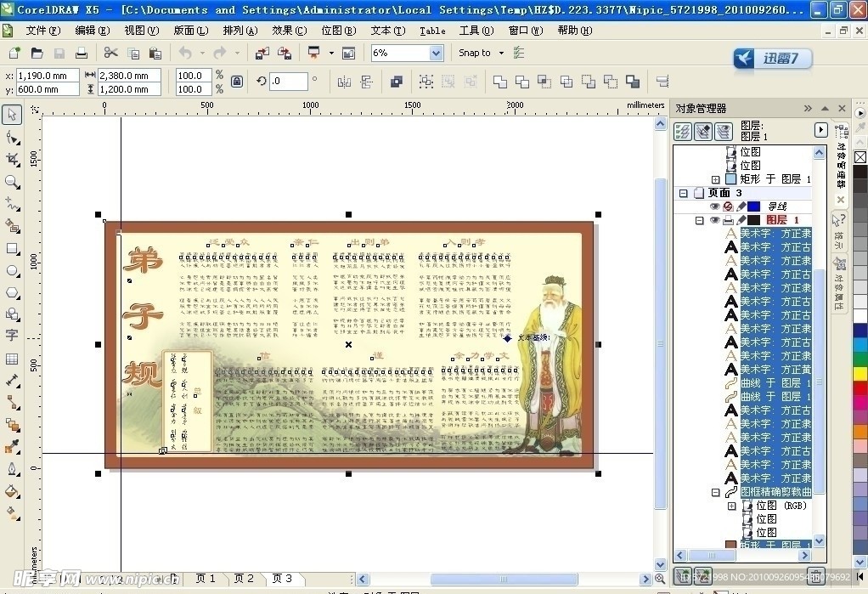Click the Scissors cut icon
Screen dimensions: 868x594
110,53
